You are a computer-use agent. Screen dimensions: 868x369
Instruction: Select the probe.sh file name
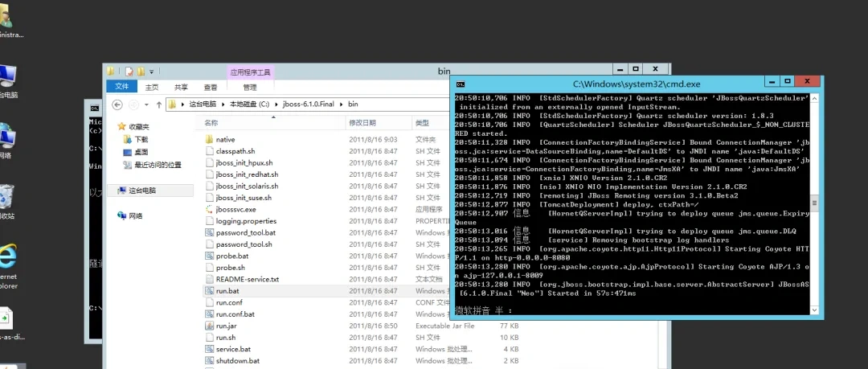tap(231, 268)
